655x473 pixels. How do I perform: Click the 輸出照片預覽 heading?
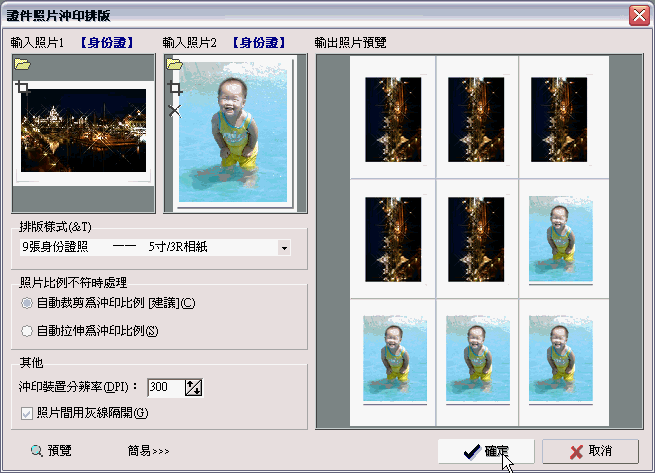pyautogui.click(x=350, y=43)
